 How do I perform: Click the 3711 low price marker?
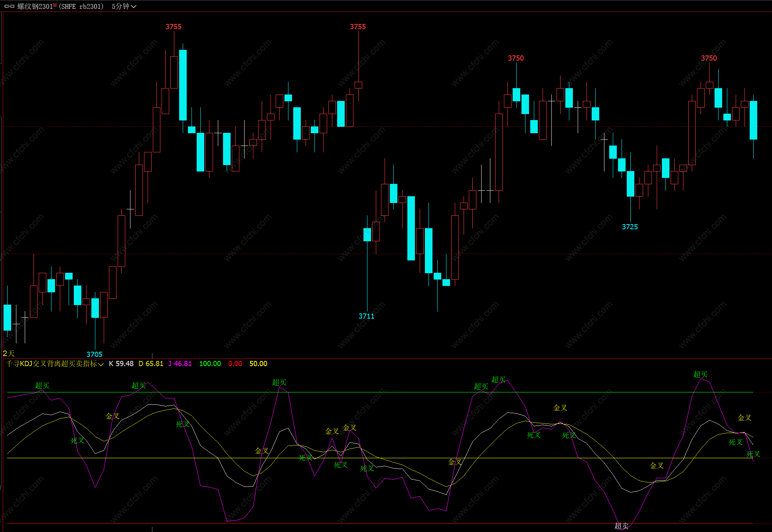tap(366, 316)
